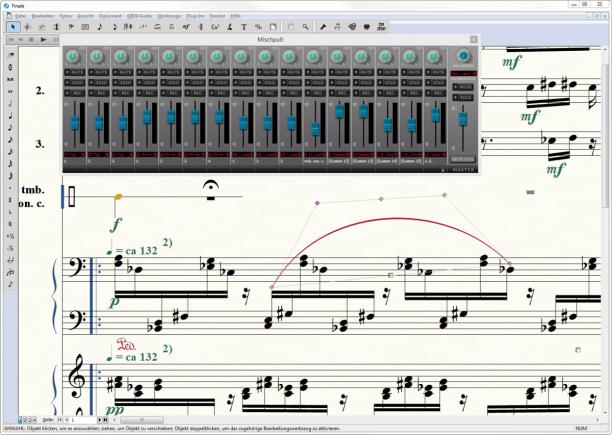The image size is (612, 435).
Task: Click the Master pan knob
Action: [x=463, y=56]
